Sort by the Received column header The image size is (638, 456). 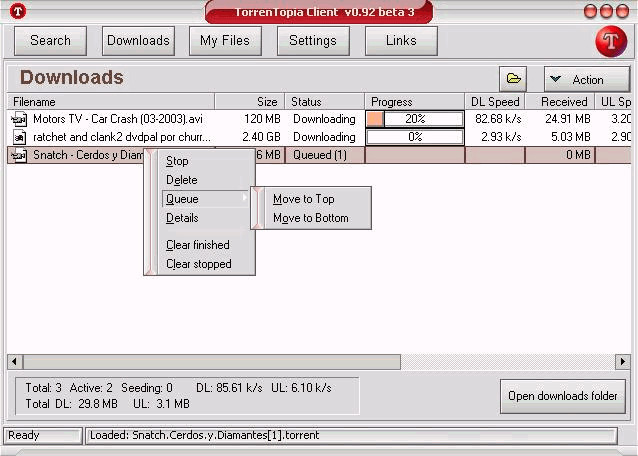(560, 102)
